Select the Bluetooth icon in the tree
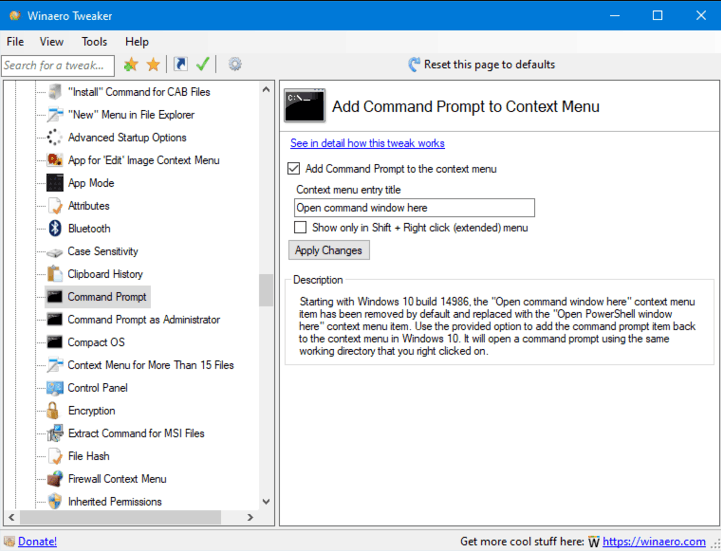The image size is (721, 551). coord(55,228)
